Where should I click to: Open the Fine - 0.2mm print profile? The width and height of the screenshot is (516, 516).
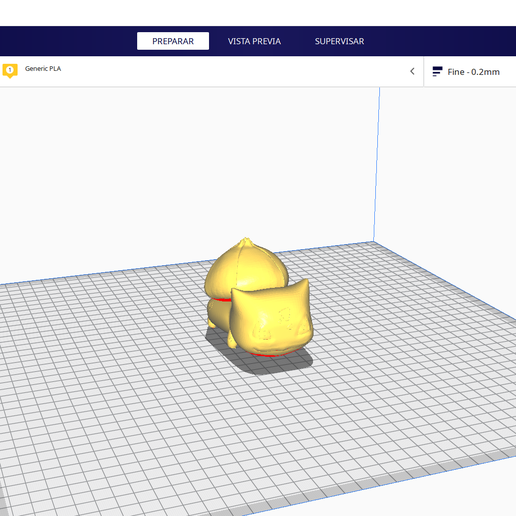point(473,72)
